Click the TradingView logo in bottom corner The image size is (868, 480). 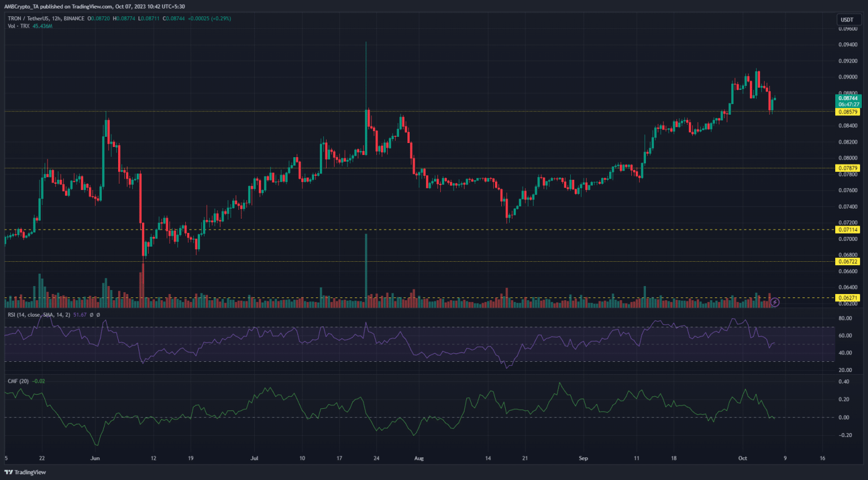(25, 472)
